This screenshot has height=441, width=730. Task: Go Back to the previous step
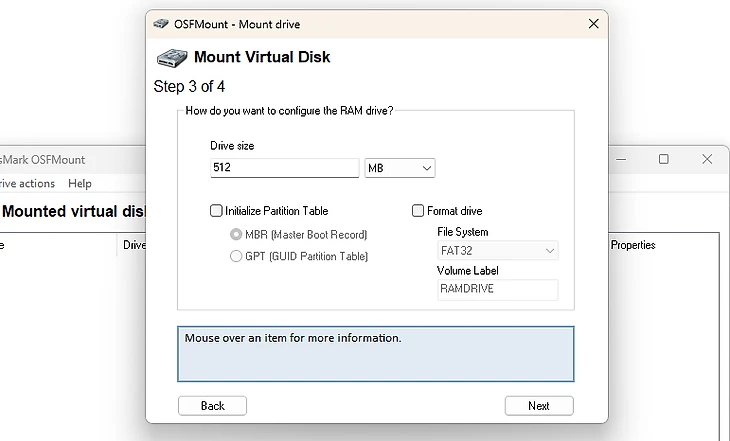(x=212, y=406)
